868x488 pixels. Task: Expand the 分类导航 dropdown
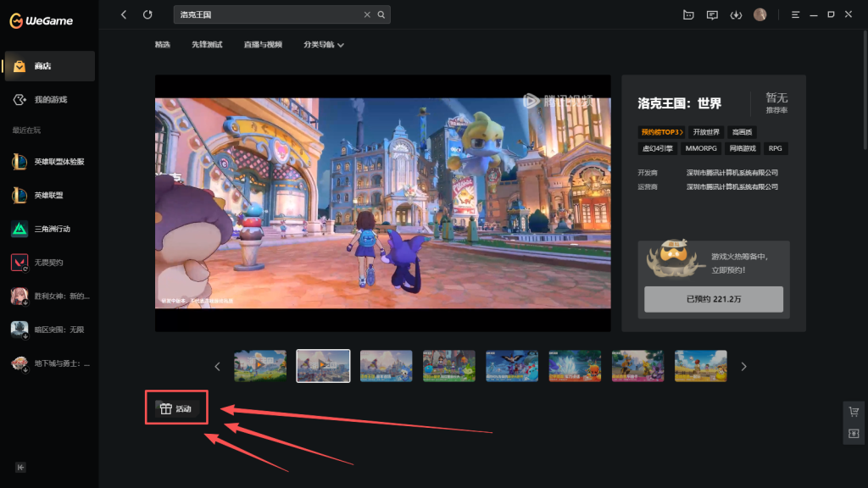pos(324,44)
